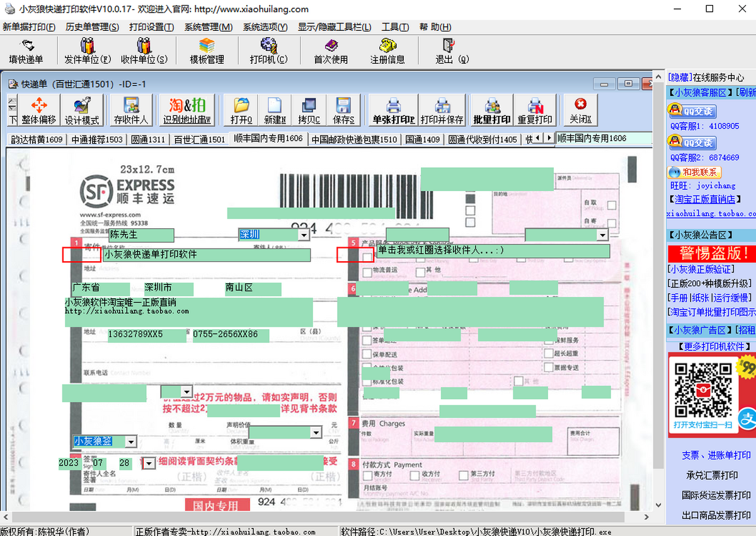Click 出口商品发票打印 link
This screenshot has height=536, width=756.
pyautogui.click(x=716, y=515)
